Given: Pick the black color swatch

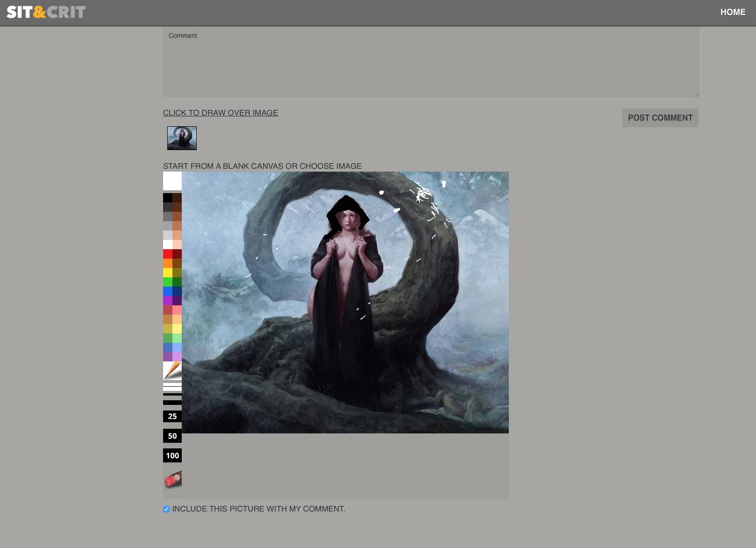Looking at the screenshot, I should click(x=167, y=198).
